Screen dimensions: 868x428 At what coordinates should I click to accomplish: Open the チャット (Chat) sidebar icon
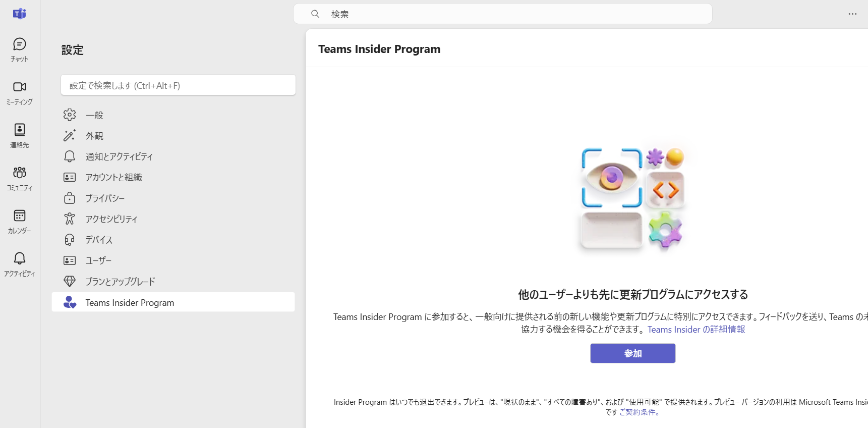[x=20, y=50]
